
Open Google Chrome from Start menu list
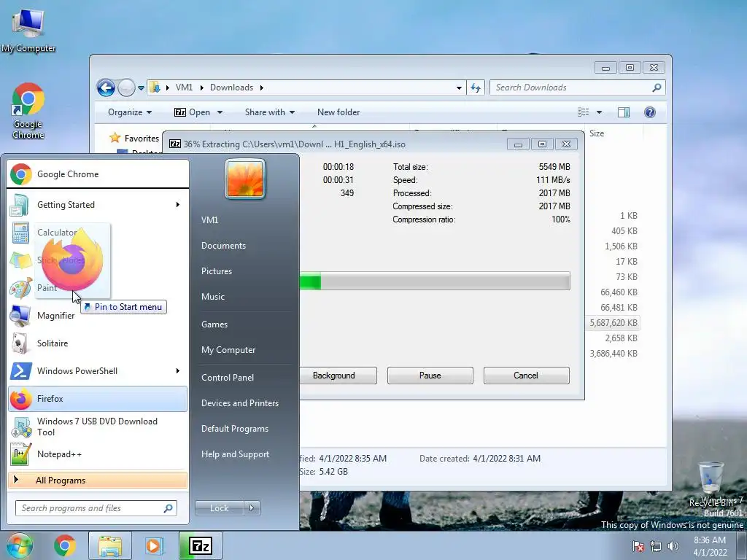98,174
